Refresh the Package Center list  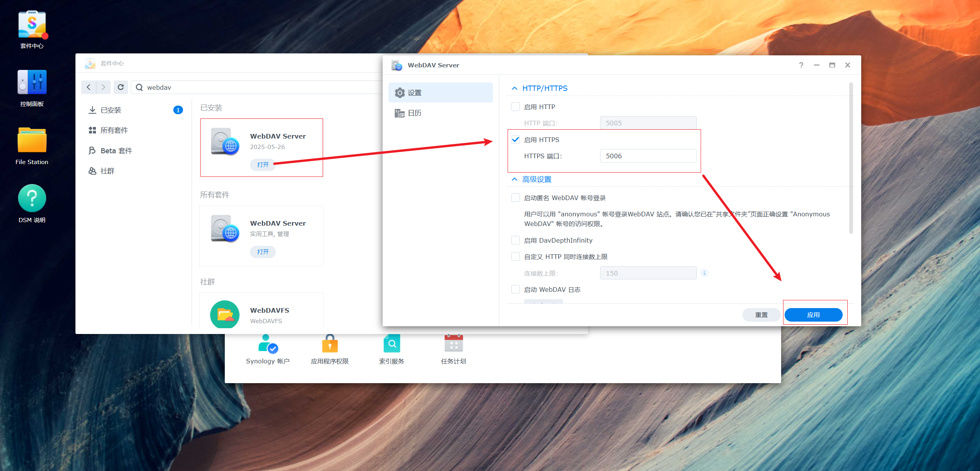click(x=121, y=87)
